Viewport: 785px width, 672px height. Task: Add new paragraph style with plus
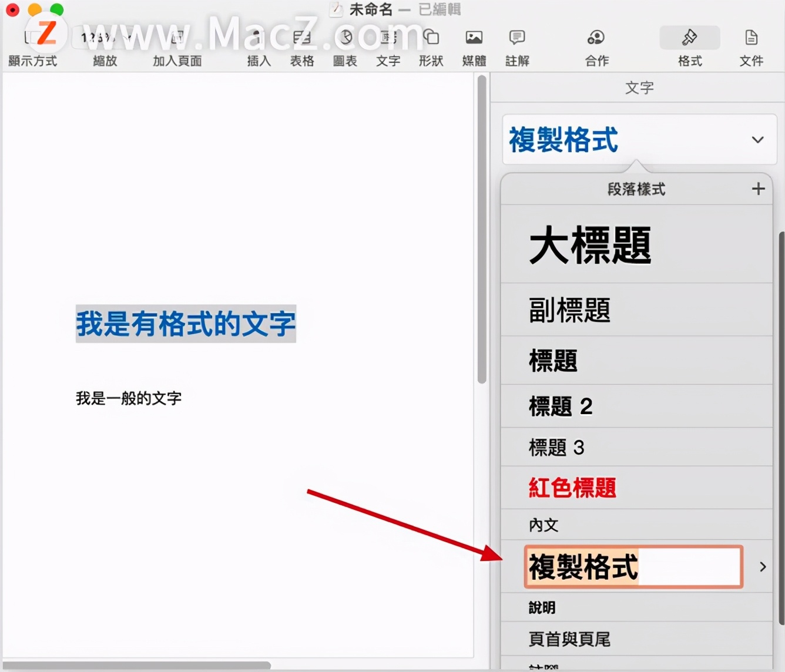[759, 189]
